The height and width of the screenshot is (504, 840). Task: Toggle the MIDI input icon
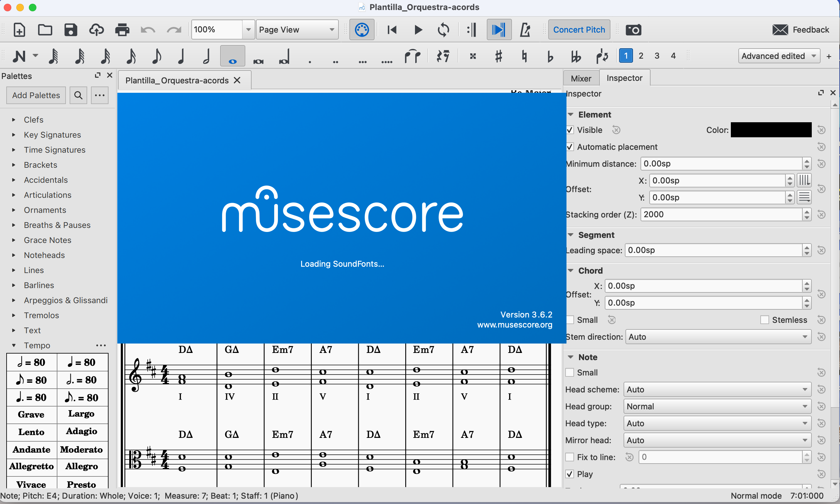[x=362, y=30]
